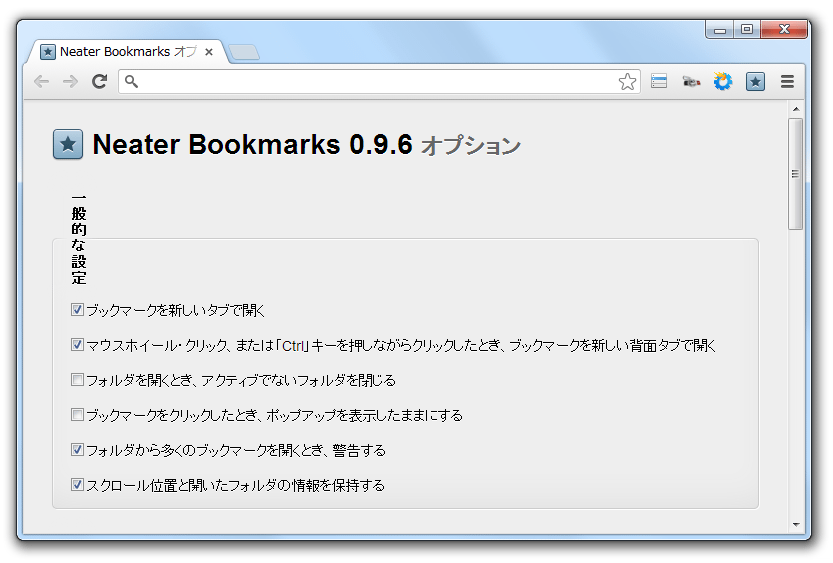The width and height of the screenshot is (833, 563).
Task: Bookmark page with star icon in address bar
Action: 627,81
